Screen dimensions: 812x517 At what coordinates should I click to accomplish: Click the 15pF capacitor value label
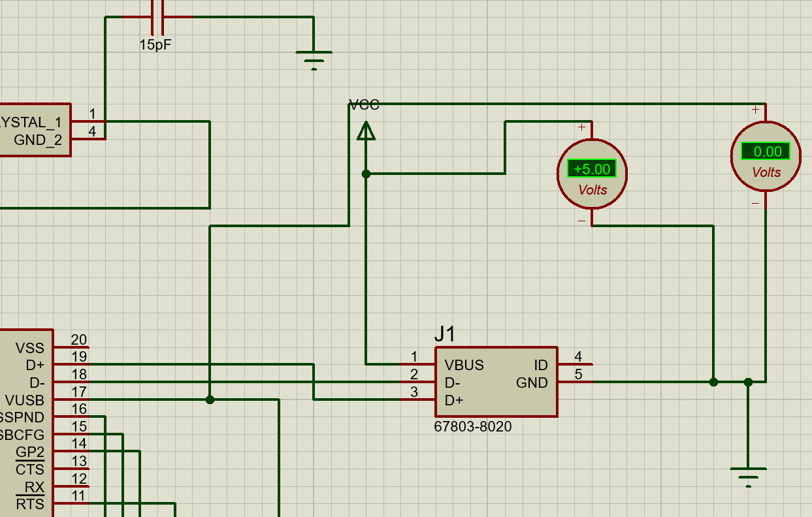pyautogui.click(x=155, y=46)
